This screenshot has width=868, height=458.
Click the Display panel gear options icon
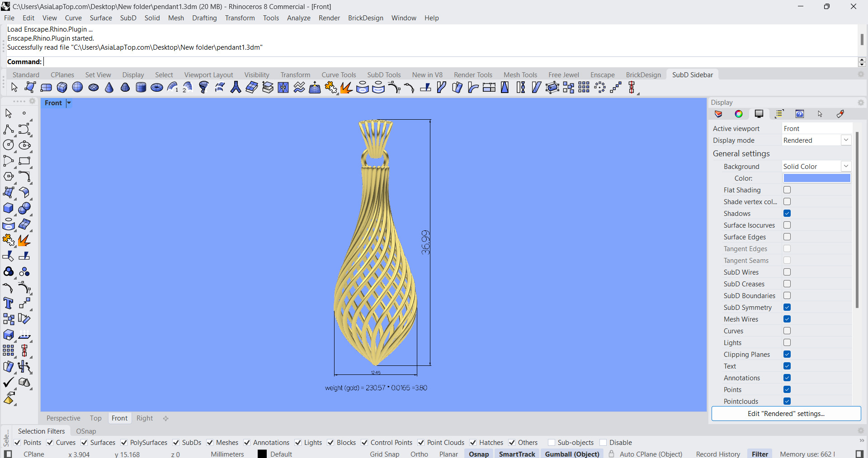tap(861, 103)
